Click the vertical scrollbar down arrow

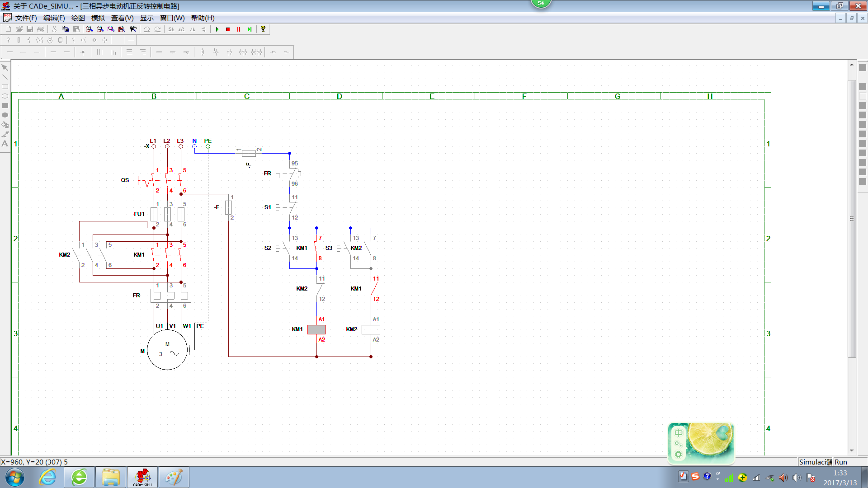click(852, 450)
